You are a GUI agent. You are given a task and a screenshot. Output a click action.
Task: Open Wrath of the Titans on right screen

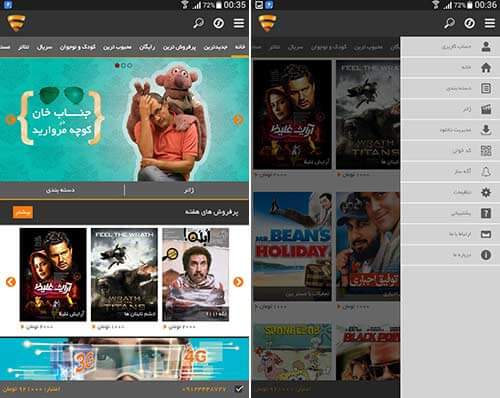(368, 115)
